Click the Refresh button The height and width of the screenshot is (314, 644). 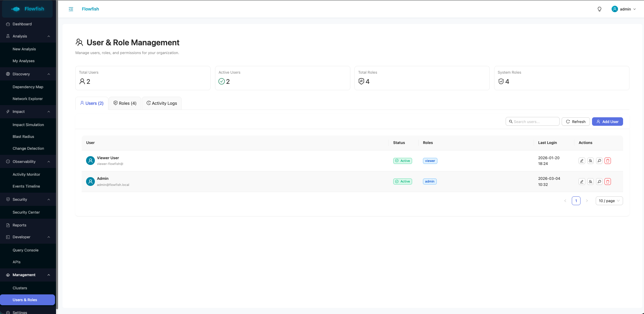[x=576, y=122]
